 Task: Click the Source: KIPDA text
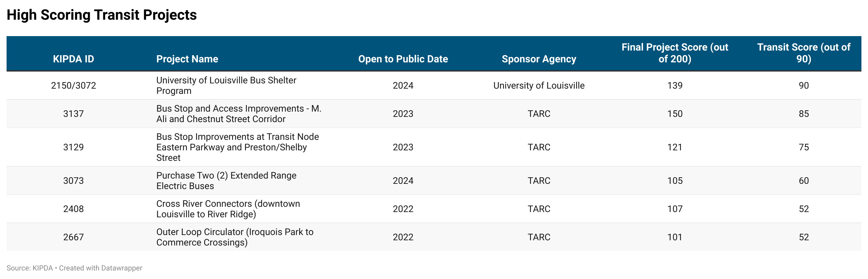[30, 268]
